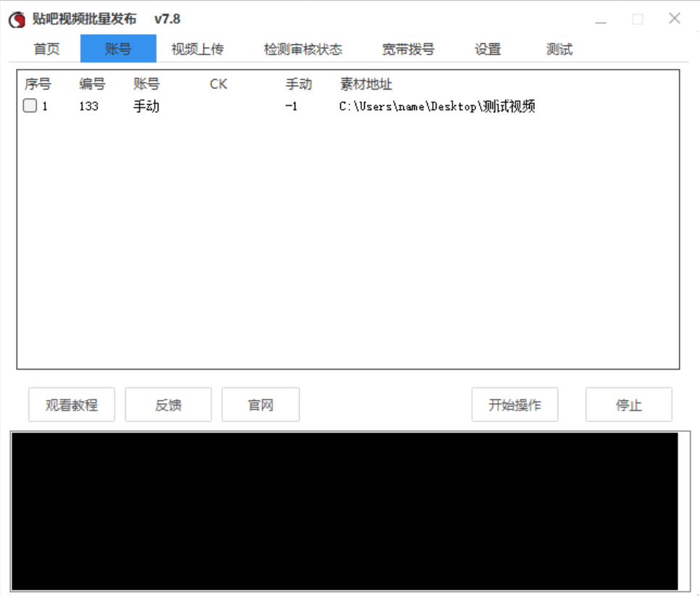Switch to the 视频上传 tab
Image resolution: width=700 pixels, height=597 pixels.
coord(198,48)
